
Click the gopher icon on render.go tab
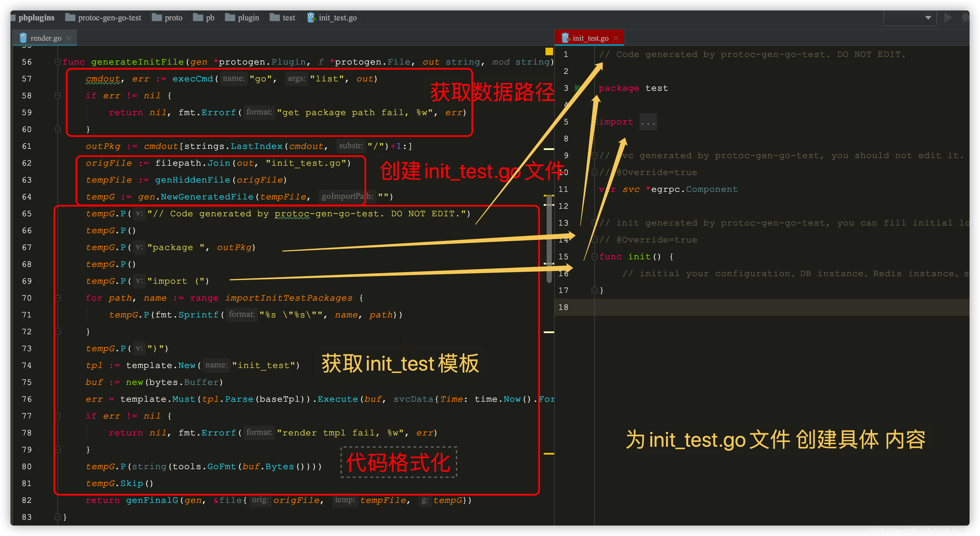(x=23, y=38)
